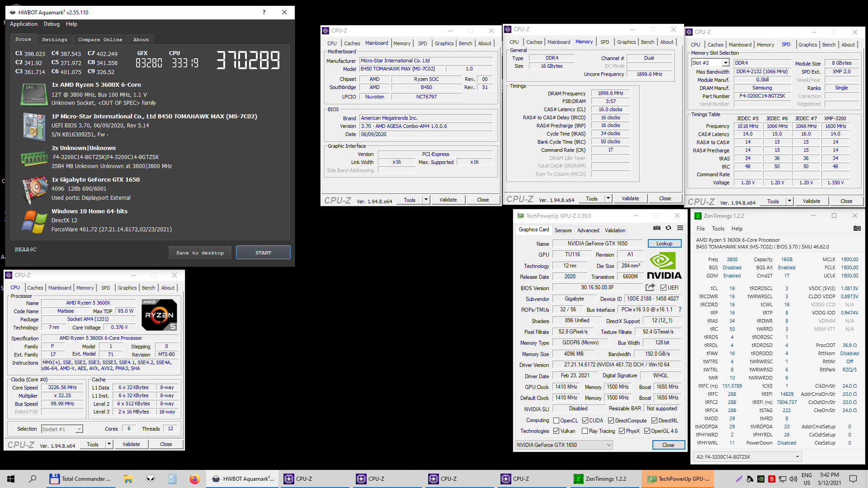Expand Tools dropdown arrow in Mainboard CPU-Z
Screen dimensions: 868x488
point(426,200)
